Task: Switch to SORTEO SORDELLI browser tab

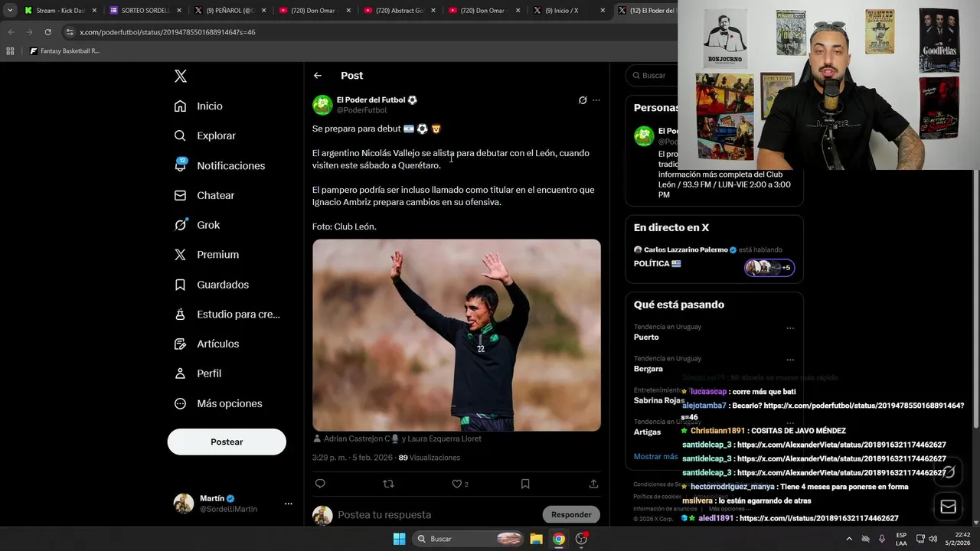Action: 144,11
